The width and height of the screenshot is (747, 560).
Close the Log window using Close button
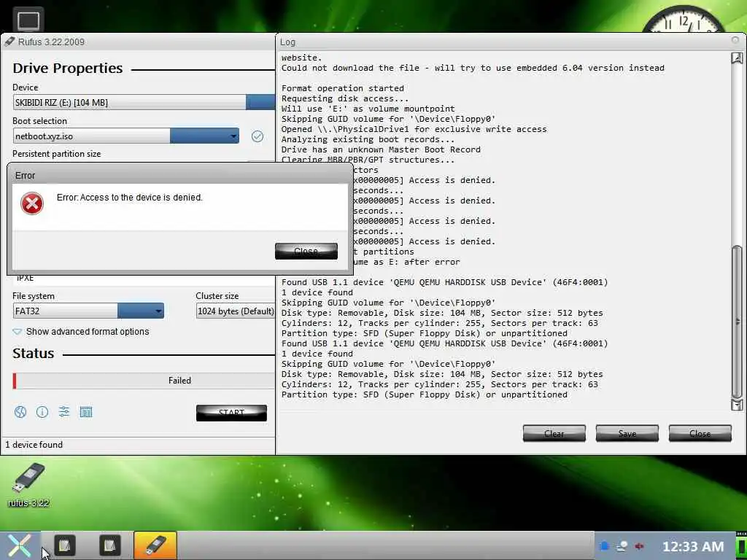(x=700, y=433)
